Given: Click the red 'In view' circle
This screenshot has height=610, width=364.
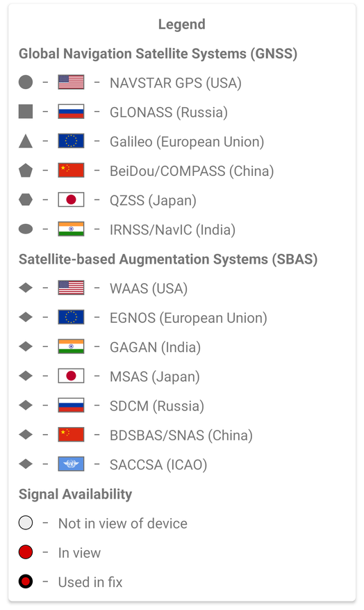Looking at the screenshot, I should (x=26, y=552).
